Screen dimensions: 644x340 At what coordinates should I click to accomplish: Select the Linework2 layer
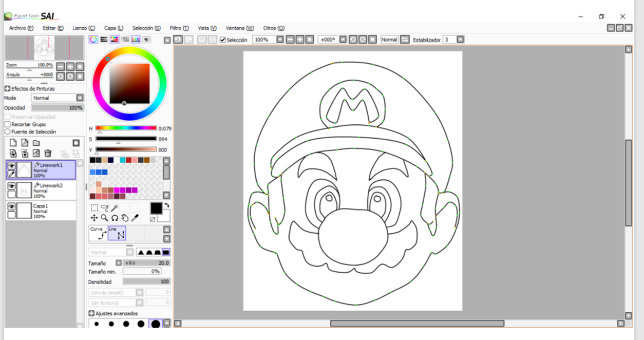click(41, 190)
